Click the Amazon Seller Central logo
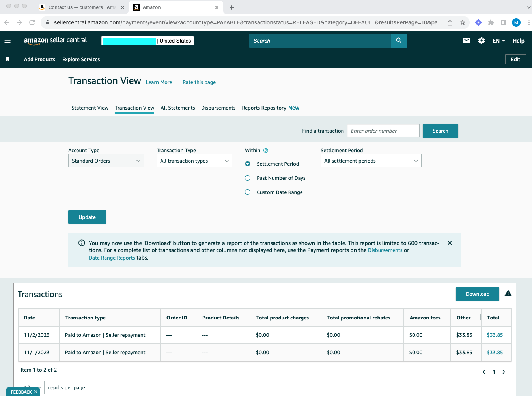This screenshot has width=532, height=396. 55,41
